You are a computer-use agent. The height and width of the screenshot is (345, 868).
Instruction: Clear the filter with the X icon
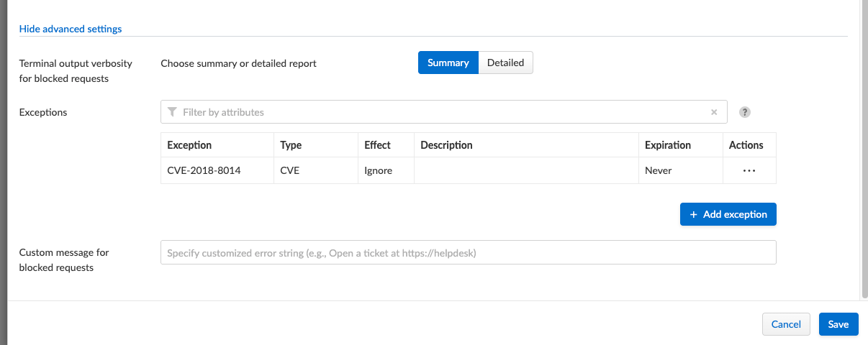pyautogui.click(x=714, y=112)
